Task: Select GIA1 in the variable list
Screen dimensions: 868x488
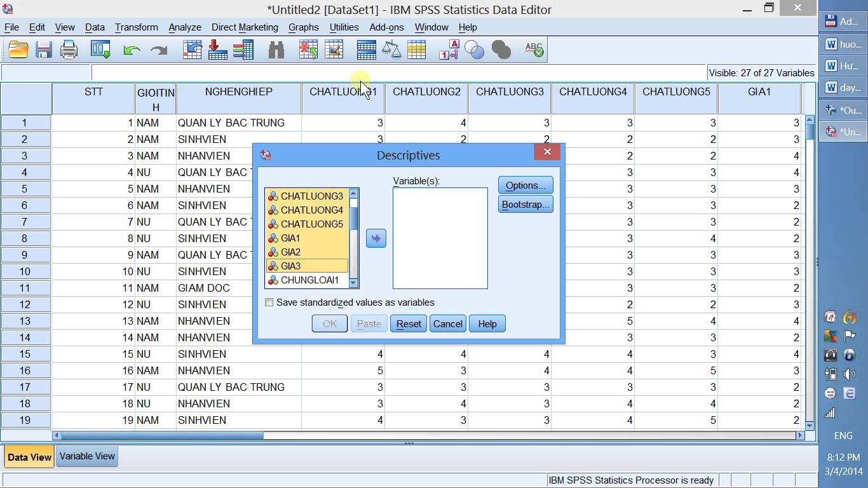Action: click(x=308, y=238)
